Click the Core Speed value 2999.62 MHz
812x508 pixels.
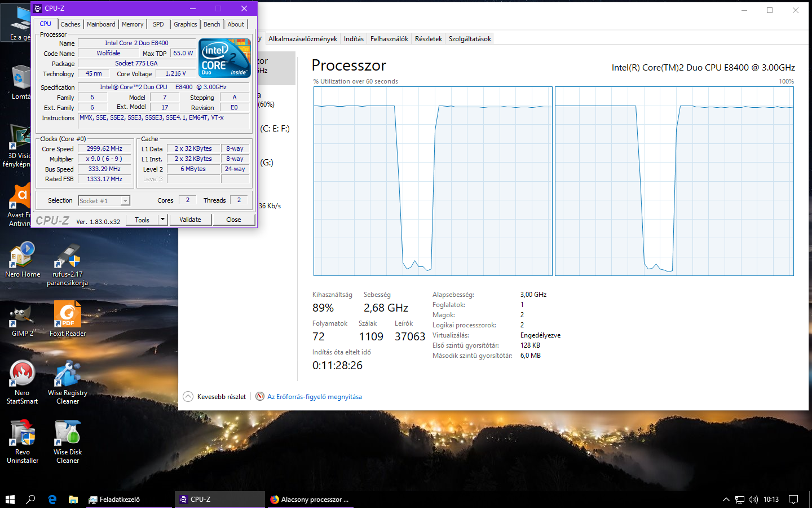point(104,149)
